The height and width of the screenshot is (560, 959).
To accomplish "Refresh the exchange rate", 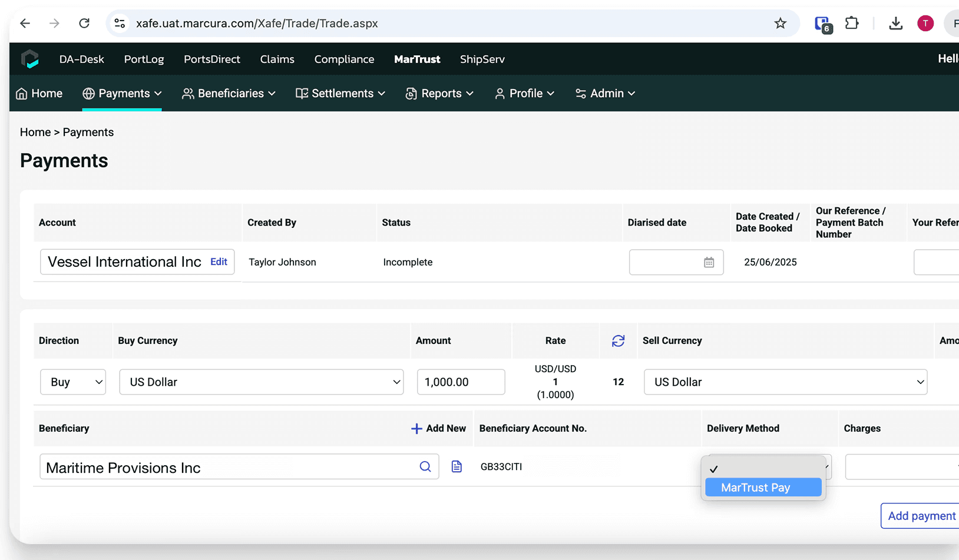I will (x=618, y=341).
